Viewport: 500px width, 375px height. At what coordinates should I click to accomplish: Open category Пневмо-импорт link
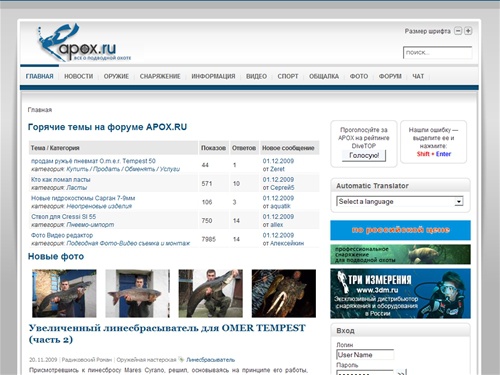[x=90, y=225]
